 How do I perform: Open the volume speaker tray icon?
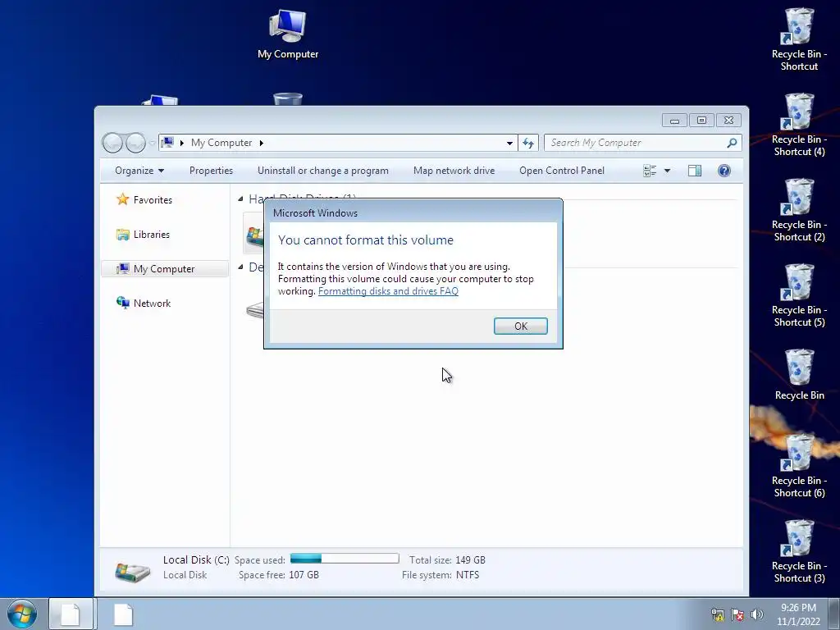pos(756,614)
